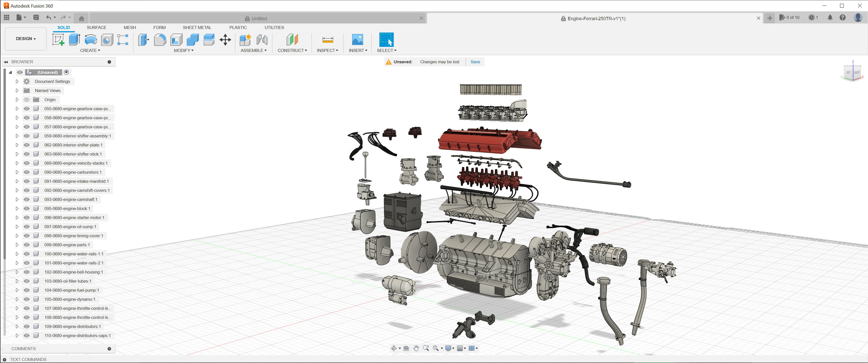Click the Insert image icon
The image size is (868, 363).
pos(357,40)
